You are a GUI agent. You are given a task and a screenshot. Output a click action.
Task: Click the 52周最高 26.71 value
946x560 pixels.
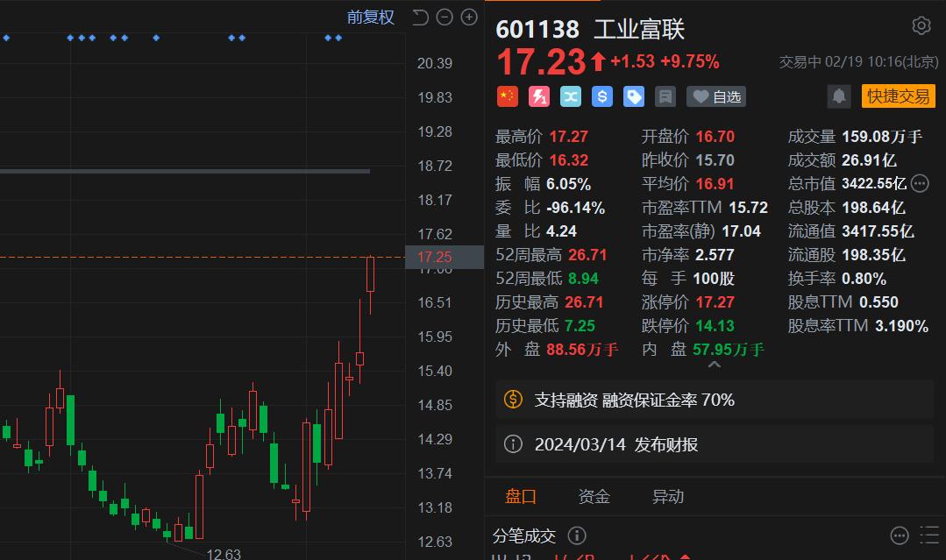(x=587, y=255)
